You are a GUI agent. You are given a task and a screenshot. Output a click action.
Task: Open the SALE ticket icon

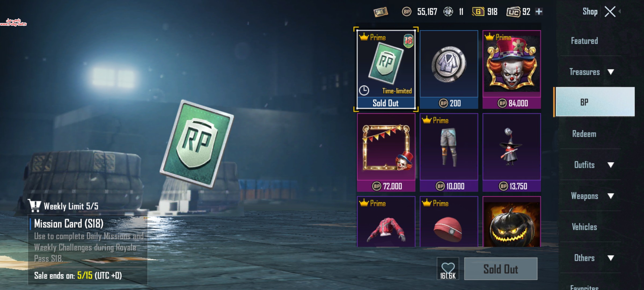click(380, 12)
